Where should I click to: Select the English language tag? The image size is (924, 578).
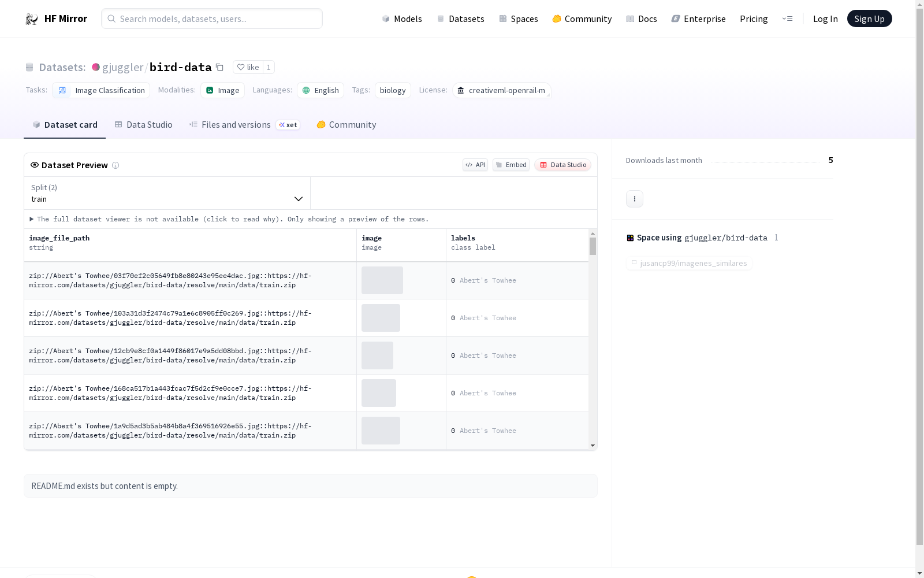(x=321, y=90)
